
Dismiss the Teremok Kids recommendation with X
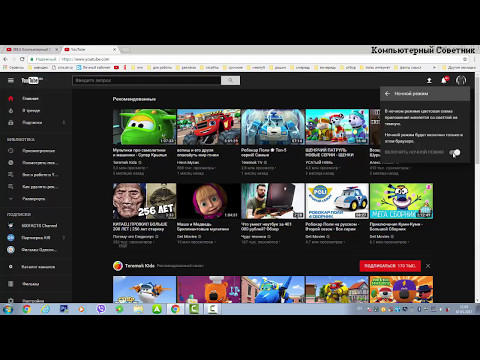[428, 266]
